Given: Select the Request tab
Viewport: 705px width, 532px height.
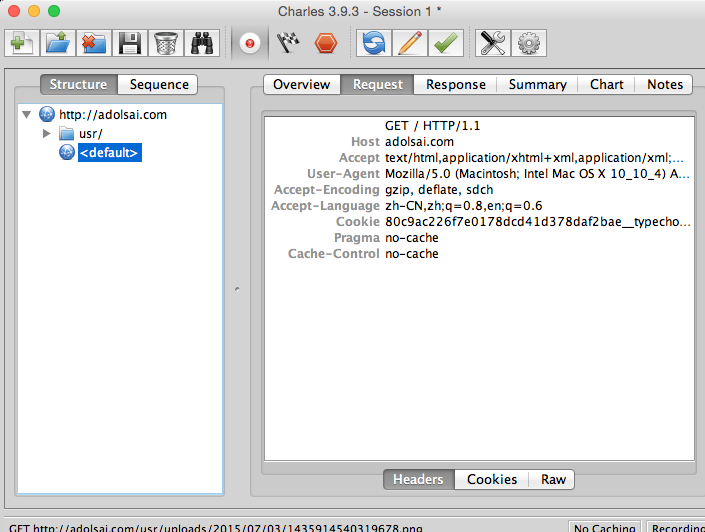Looking at the screenshot, I should click(378, 85).
